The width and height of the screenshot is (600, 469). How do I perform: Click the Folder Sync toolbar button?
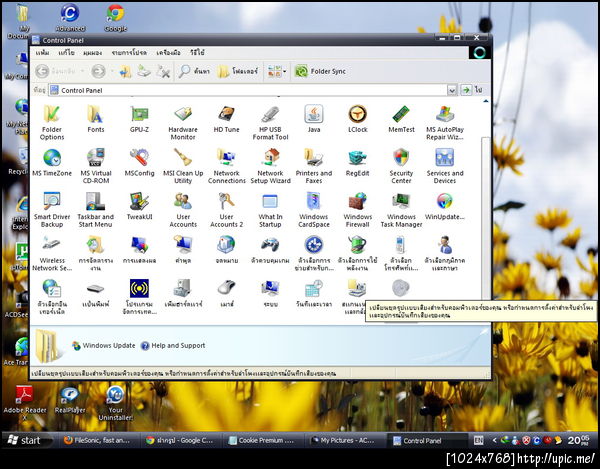tap(320, 71)
